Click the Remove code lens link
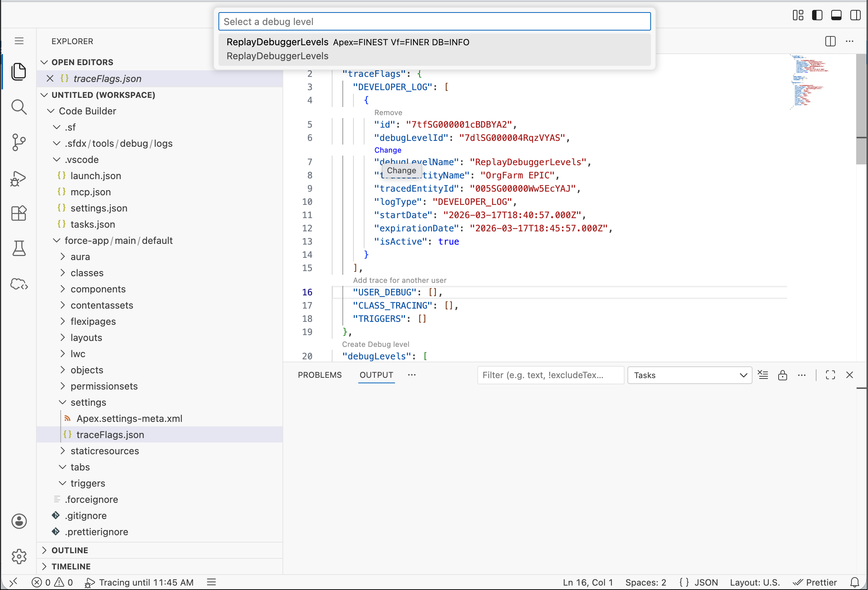This screenshot has width=868, height=590. (x=388, y=113)
